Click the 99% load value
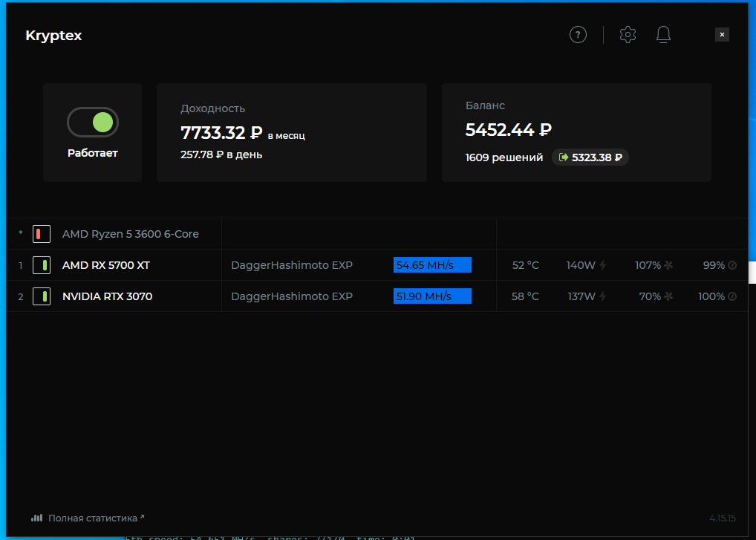The image size is (756, 540). tap(714, 265)
